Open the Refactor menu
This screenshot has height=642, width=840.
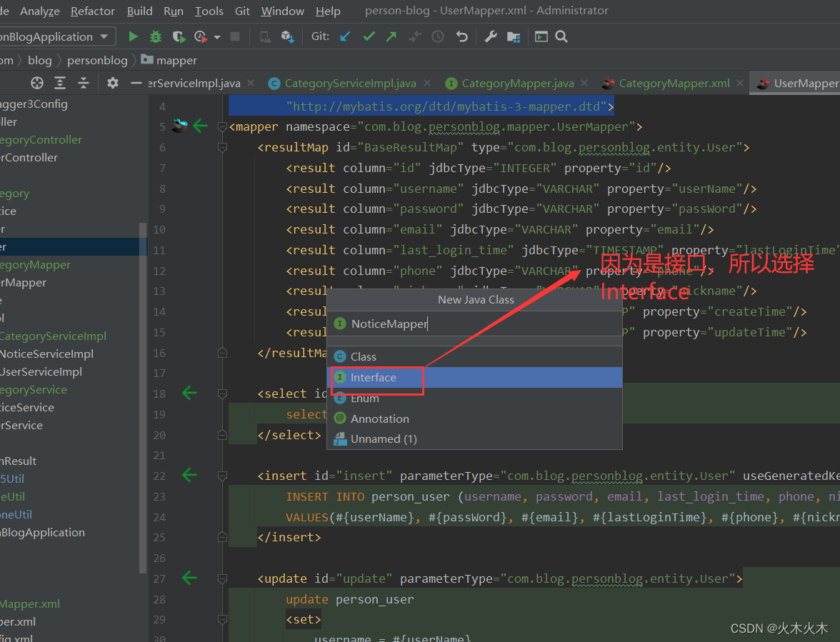(x=93, y=11)
